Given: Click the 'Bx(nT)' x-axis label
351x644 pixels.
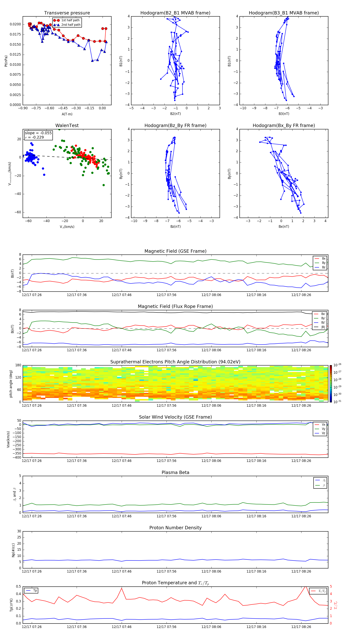Looking at the screenshot, I should click(x=284, y=227).
